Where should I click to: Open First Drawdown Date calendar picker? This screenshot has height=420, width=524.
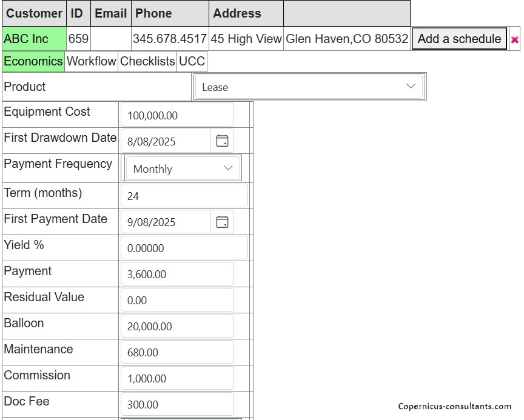point(223,141)
